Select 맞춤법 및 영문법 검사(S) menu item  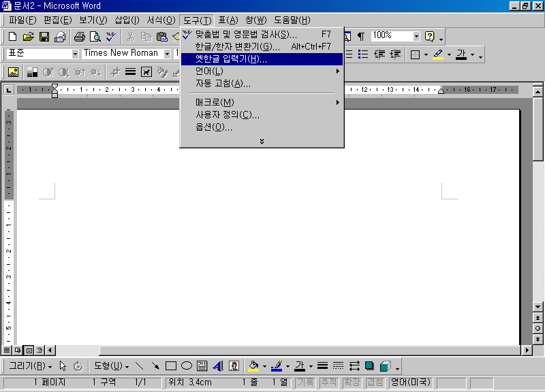[x=262, y=35]
